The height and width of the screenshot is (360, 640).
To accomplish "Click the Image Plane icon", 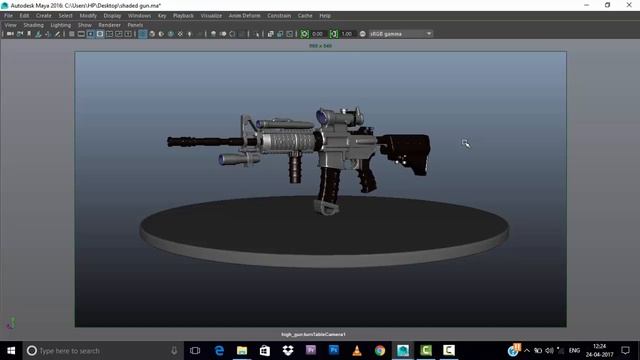I will click(38, 34).
